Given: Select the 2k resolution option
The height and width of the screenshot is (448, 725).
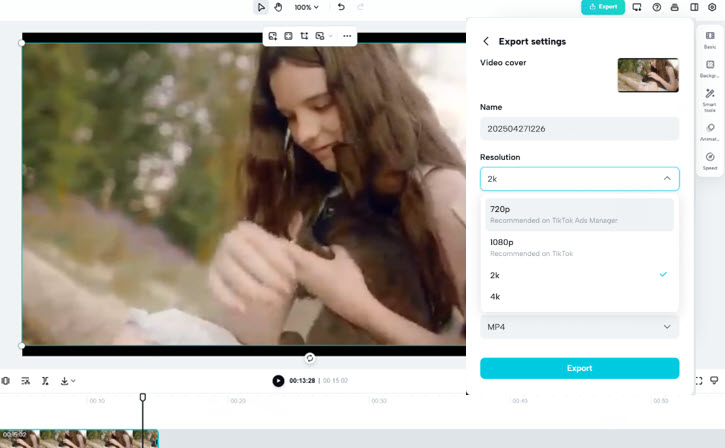Looking at the screenshot, I should click(579, 275).
